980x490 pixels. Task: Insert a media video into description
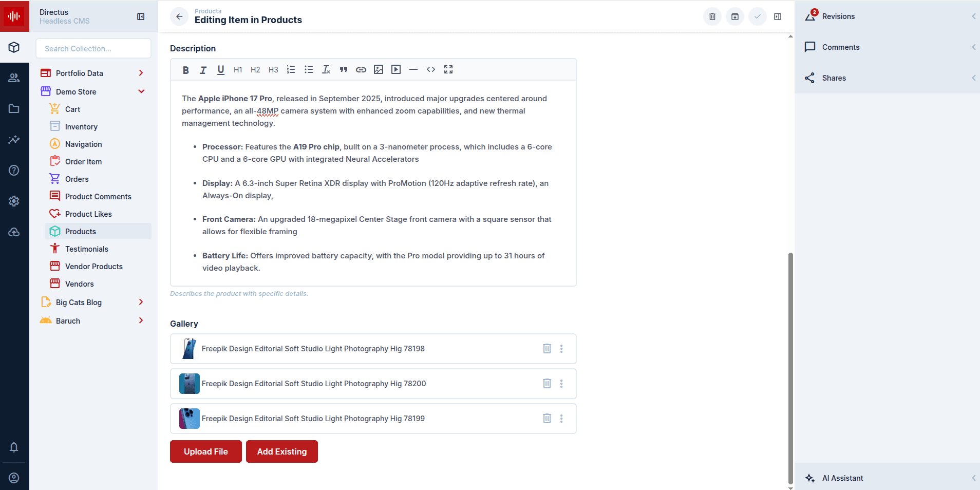click(x=396, y=70)
